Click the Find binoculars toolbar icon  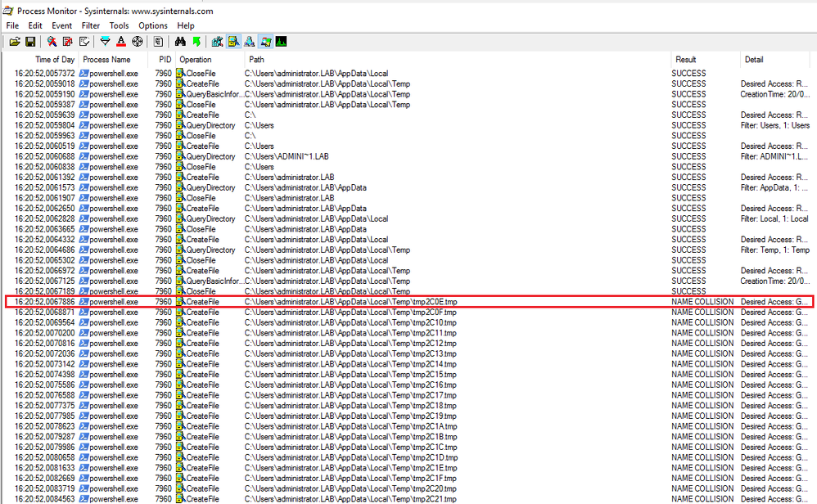tap(180, 42)
